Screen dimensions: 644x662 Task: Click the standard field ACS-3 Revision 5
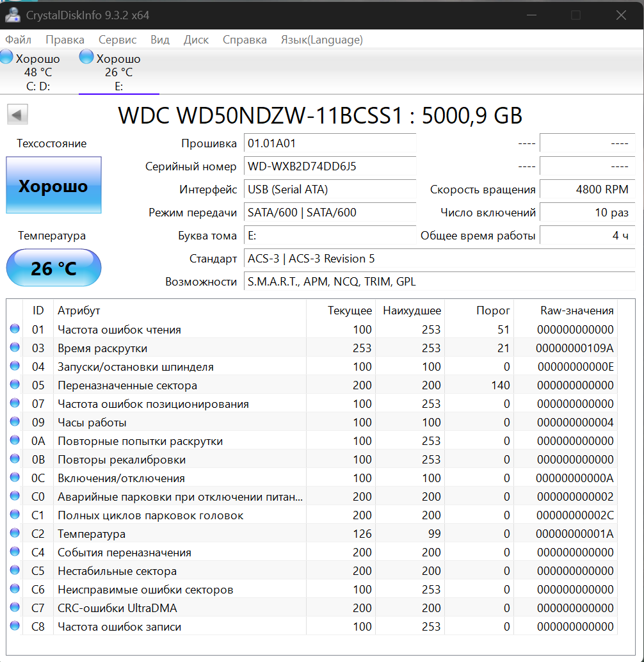tap(439, 259)
